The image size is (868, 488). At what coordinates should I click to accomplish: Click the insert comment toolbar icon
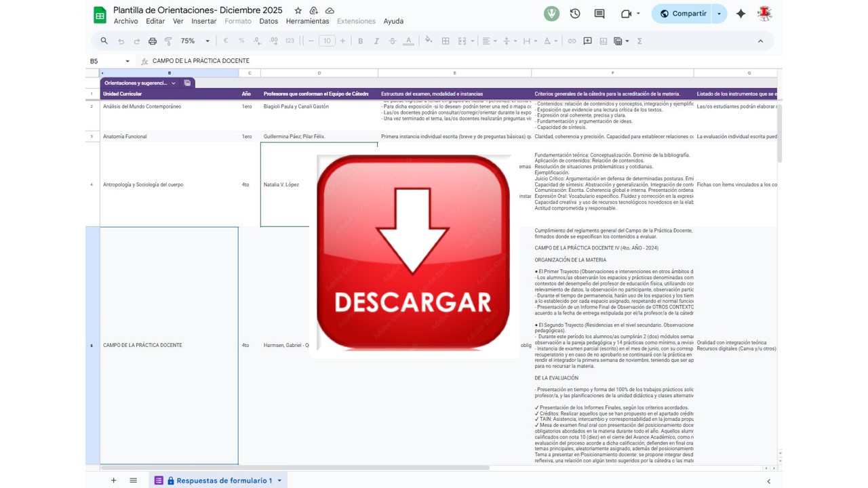coord(587,41)
